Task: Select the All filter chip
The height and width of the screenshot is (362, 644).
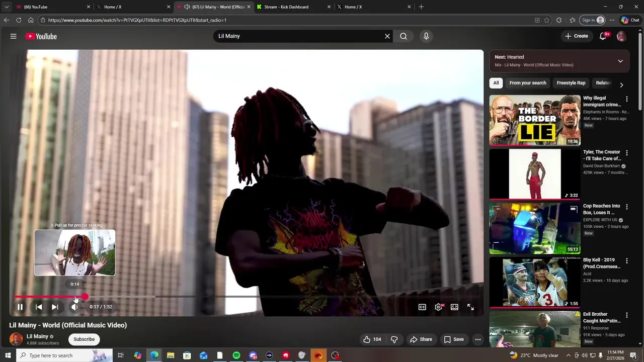Action: pos(496,83)
